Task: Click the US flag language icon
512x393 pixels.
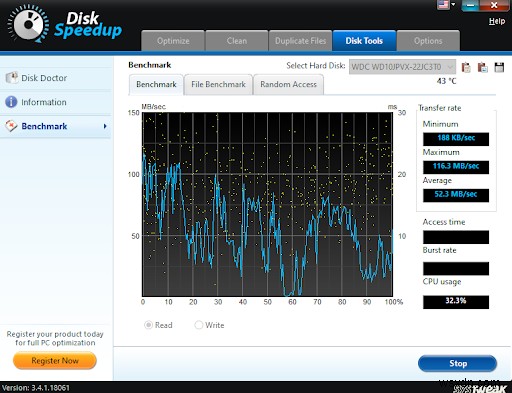Action: pos(444,5)
